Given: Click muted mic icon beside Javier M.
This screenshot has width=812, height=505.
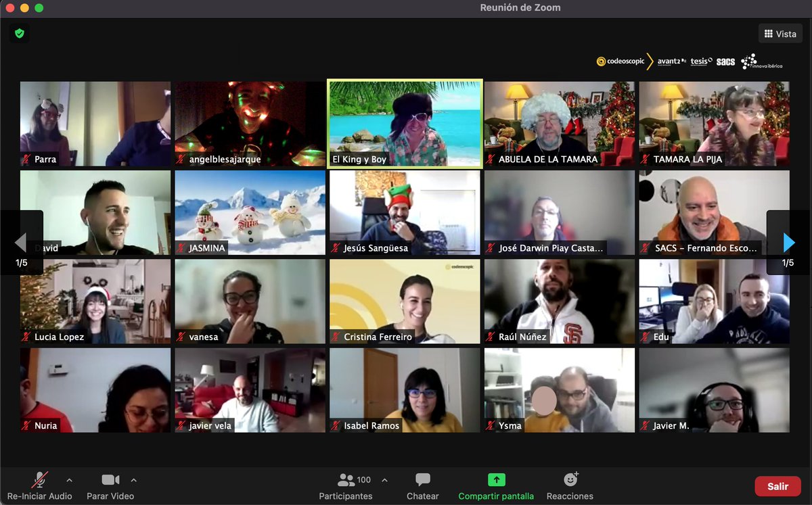Looking at the screenshot, I should tap(646, 425).
